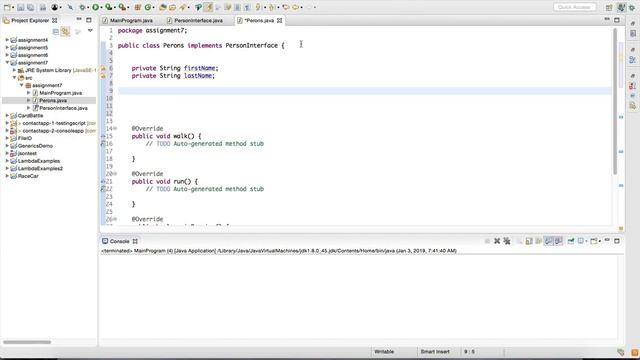Screen dimensions: 640x360
Task: Click the Save toolbar icon
Action: click(x=20, y=7)
